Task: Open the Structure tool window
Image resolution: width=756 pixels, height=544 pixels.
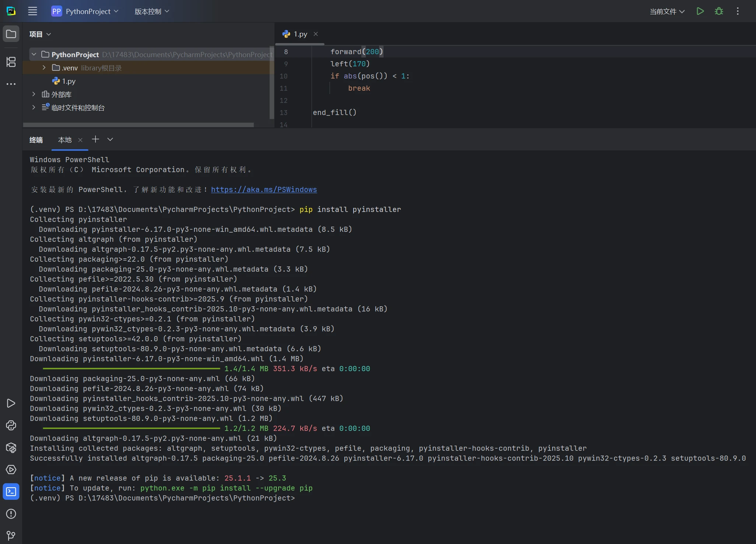Action: click(x=11, y=62)
